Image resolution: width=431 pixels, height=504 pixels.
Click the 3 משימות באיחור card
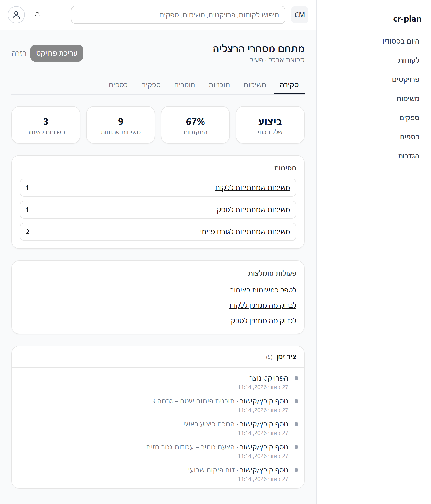46,125
